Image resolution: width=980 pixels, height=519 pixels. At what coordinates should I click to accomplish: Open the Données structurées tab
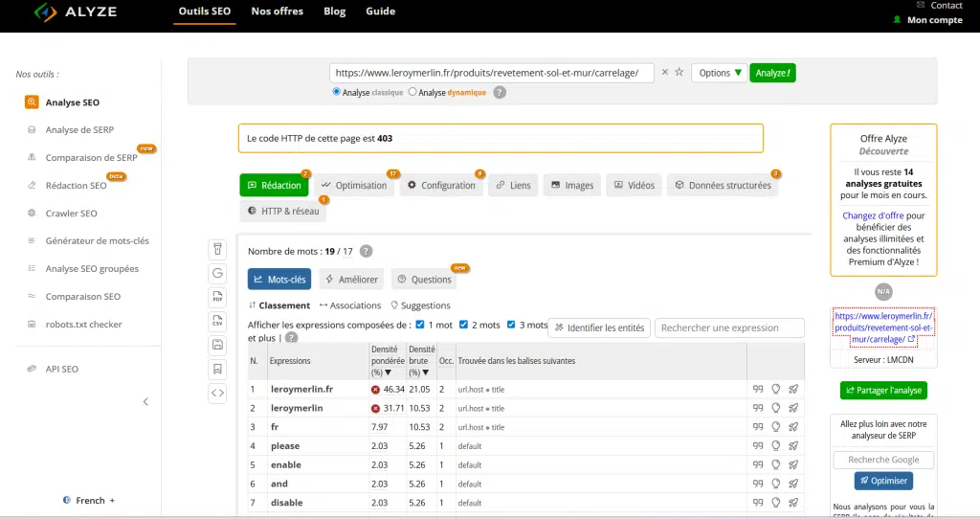pos(724,185)
